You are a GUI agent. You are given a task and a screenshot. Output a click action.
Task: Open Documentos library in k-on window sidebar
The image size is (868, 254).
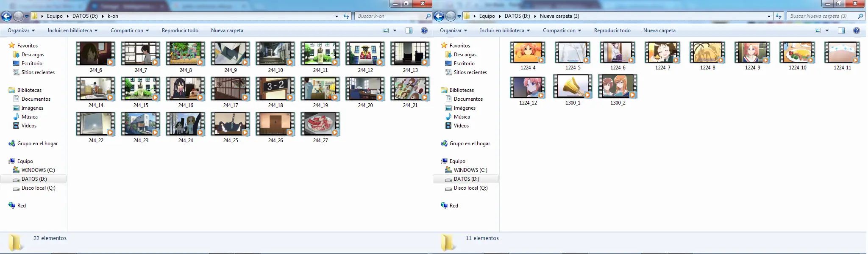pyautogui.click(x=36, y=99)
